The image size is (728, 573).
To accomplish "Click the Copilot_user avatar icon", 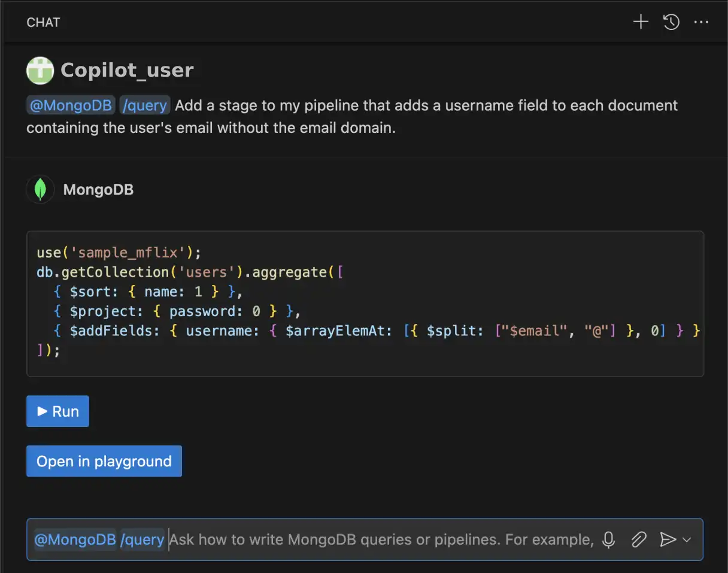I will 40,69.
